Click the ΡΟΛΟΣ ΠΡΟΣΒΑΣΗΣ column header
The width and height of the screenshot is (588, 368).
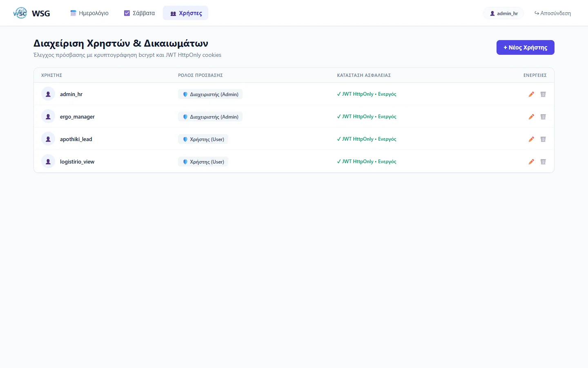pos(200,75)
